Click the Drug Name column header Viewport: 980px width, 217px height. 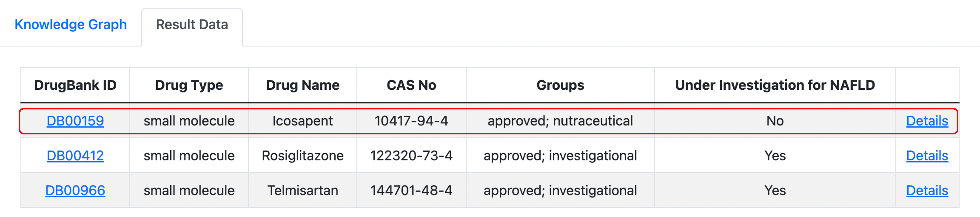[302, 85]
